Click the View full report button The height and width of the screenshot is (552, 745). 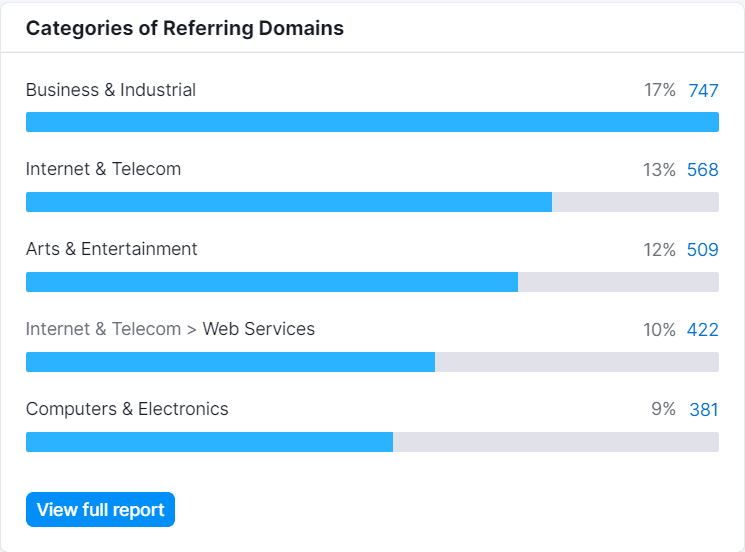(100, 509)
